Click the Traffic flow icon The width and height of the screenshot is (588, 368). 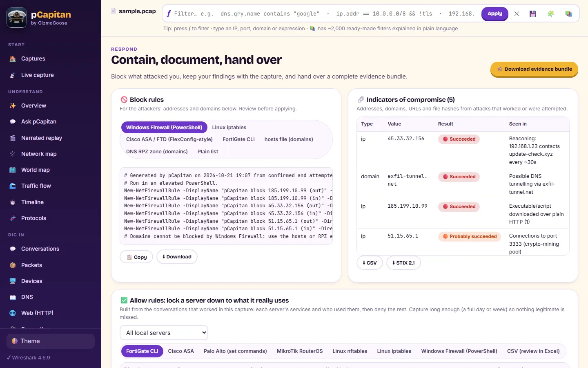pyautogui.click(x=13, y=186)
